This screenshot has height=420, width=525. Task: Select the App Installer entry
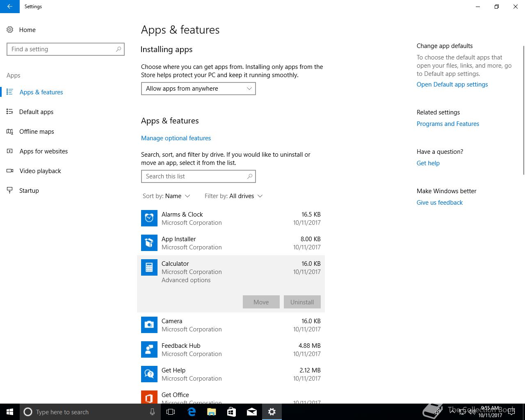click(x=231, y=243)
